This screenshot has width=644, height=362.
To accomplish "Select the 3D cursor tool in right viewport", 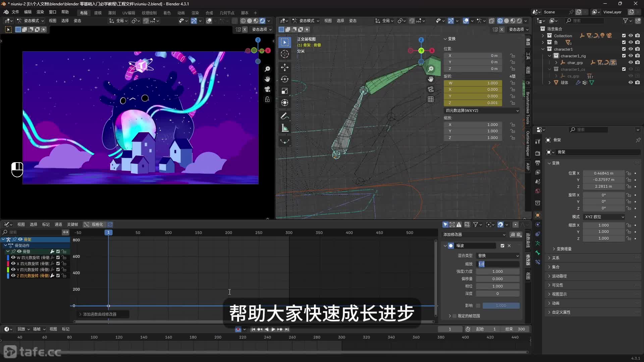I will click(x=284, y=54).
